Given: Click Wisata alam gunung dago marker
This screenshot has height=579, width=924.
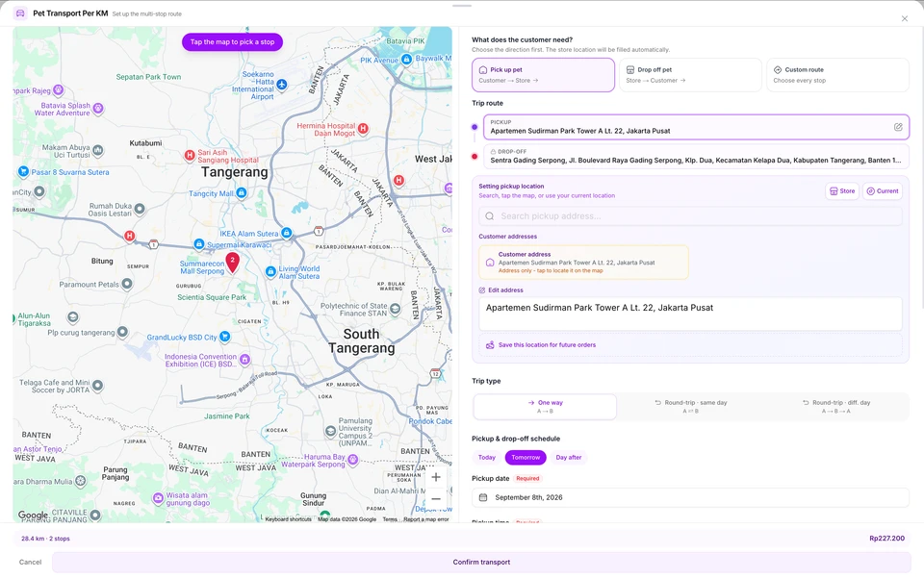Looking at the screenshot, I should coord(158,498).
